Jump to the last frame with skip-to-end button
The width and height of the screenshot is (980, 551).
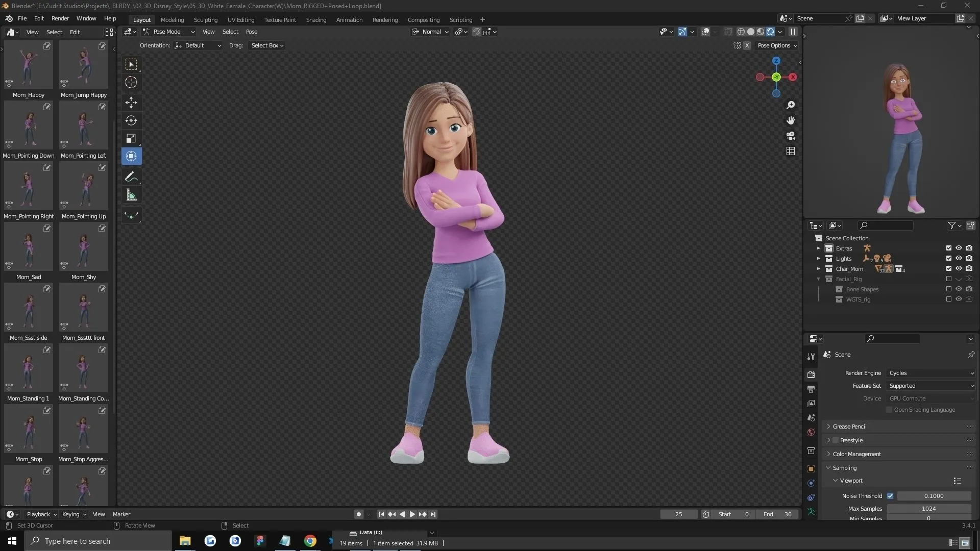433,514
